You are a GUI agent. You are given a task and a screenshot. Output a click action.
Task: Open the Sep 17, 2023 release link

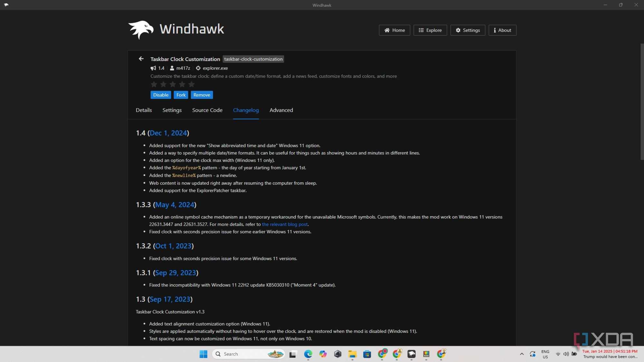[170, 299]
